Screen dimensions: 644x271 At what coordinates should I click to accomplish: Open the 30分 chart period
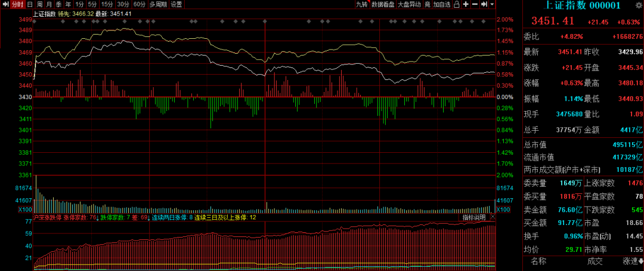pyautogui.click(x=123, y=5)
